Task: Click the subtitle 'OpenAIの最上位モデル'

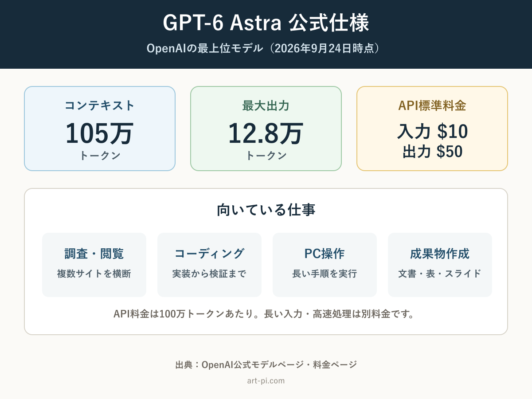Action: [205, 48]
